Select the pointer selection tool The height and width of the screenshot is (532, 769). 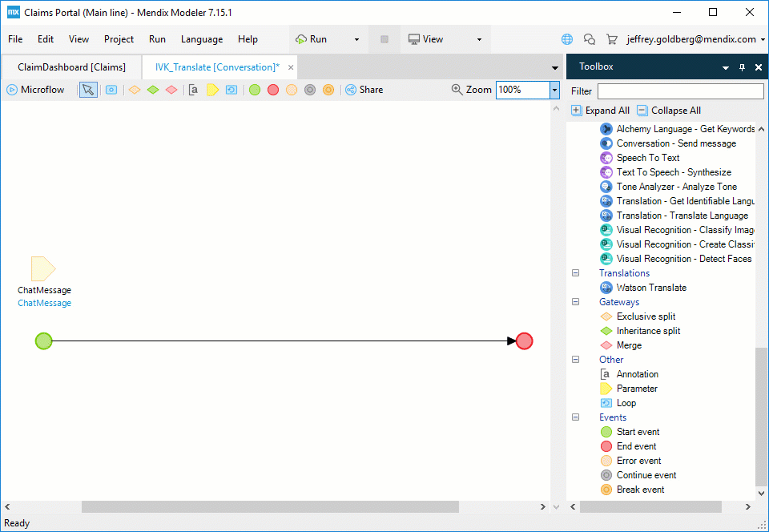(88, 90)
